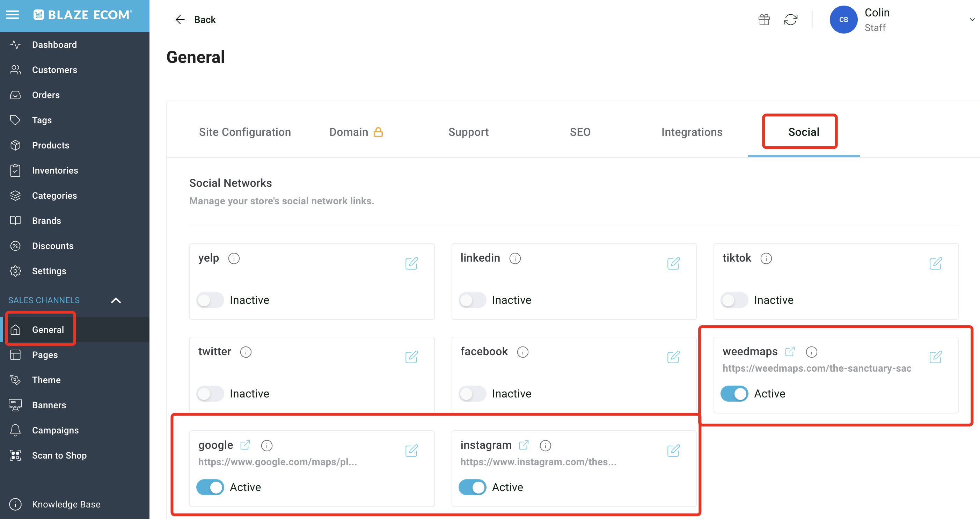Show info for twitter

[x=246, y=352]
